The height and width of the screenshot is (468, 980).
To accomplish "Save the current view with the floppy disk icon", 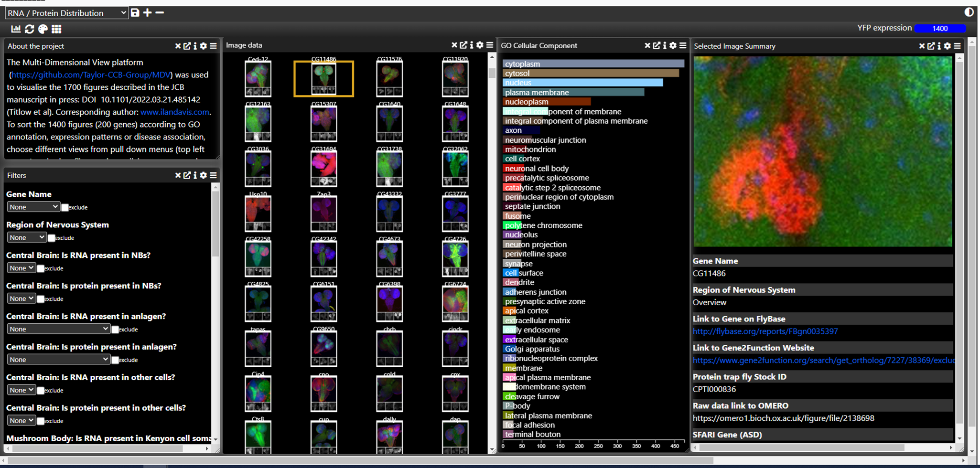I will 135,13.
